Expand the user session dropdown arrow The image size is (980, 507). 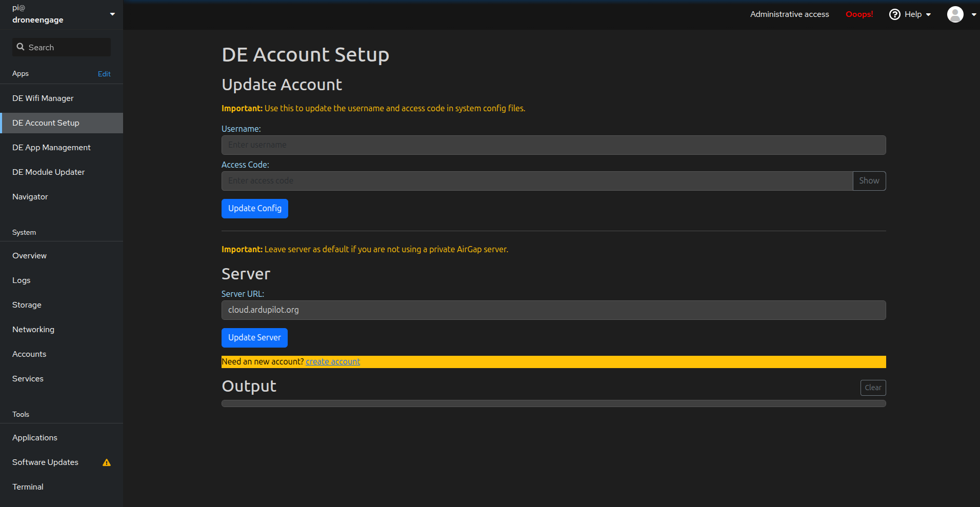pos(973,14)
